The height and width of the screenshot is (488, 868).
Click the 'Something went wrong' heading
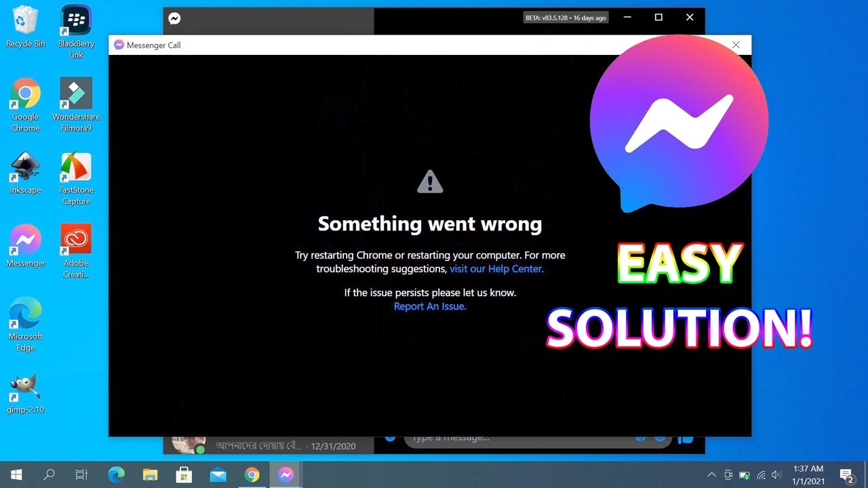point(430,224)
